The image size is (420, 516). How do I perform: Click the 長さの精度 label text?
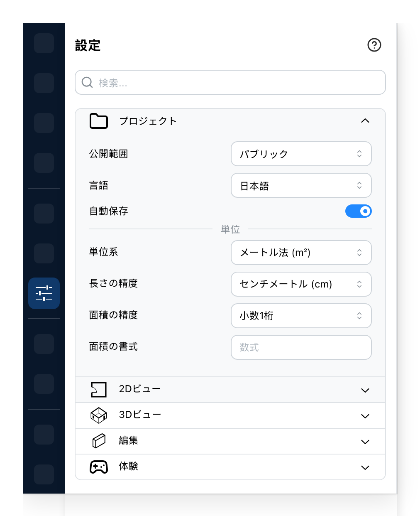click(x=113, y=283)
